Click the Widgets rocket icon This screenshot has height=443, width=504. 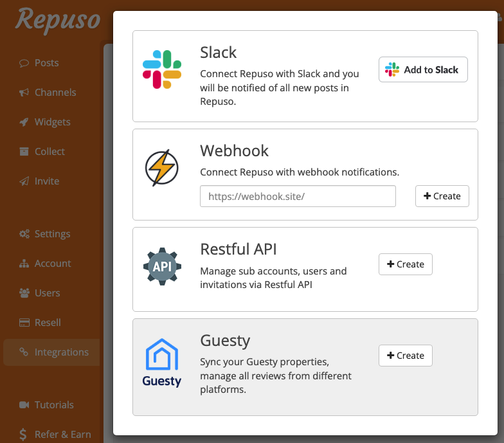pyautogui.click(x=24, y=122)
